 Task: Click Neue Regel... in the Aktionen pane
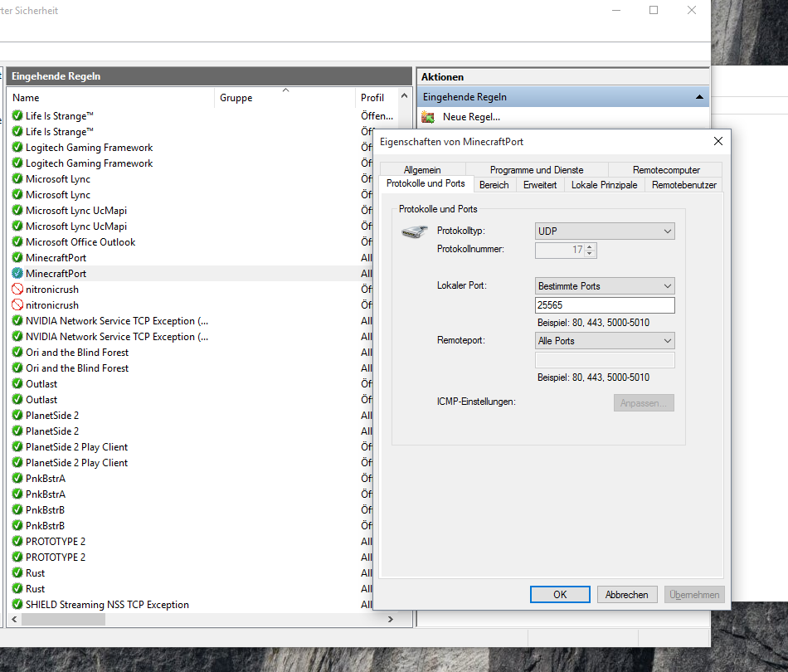[x=471, y=117]
